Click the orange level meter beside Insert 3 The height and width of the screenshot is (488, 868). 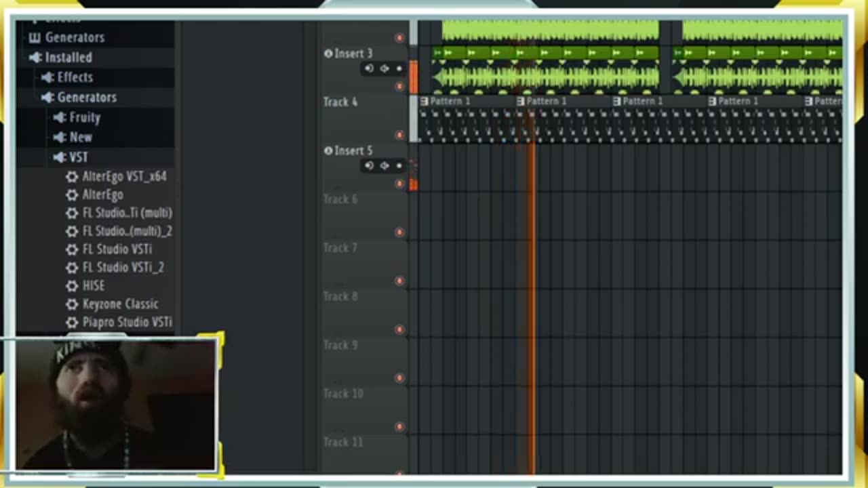[413, 76]
